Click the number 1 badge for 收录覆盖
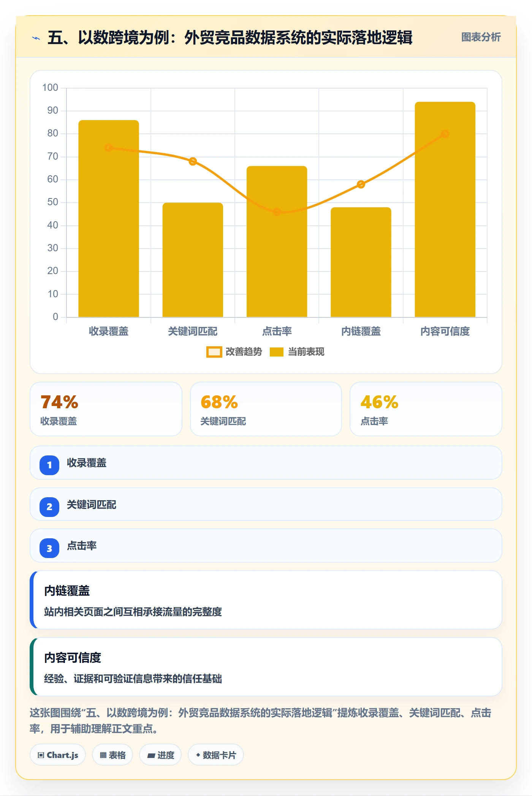The width and height of the screenshot is (532, 796). tap(49, 465)
